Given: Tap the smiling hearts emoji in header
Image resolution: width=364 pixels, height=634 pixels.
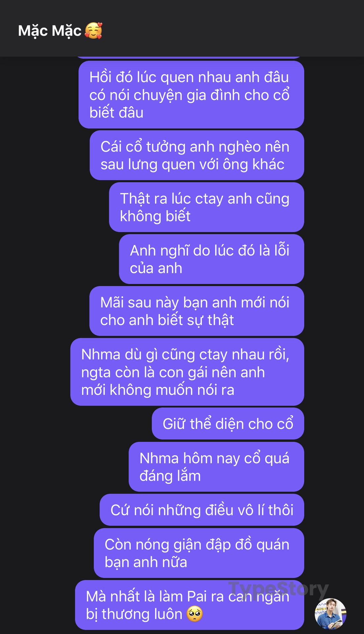Looking at the screenshot, I should click(x=94, y=31).
